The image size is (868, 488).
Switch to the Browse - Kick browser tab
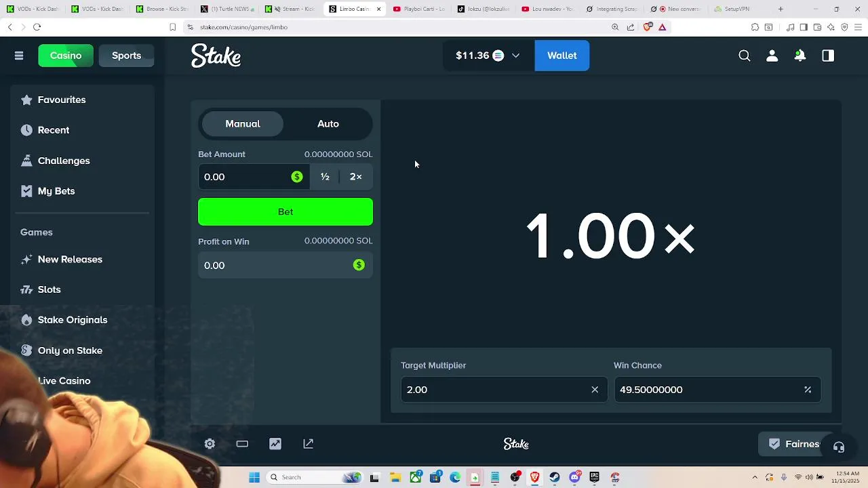click(163, 9)
